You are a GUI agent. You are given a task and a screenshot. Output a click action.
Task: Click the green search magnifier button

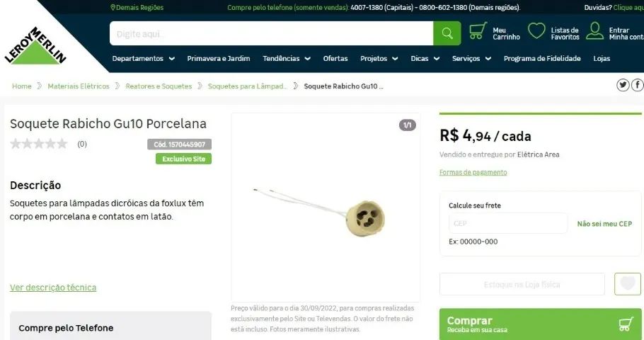tap(447, 33)
